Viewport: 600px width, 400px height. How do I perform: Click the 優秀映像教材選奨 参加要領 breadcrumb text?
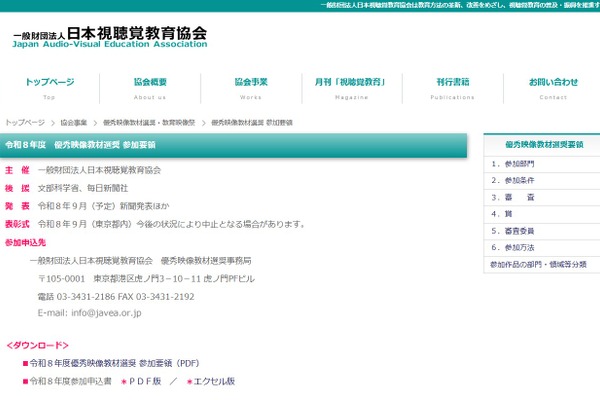point(252,122)
